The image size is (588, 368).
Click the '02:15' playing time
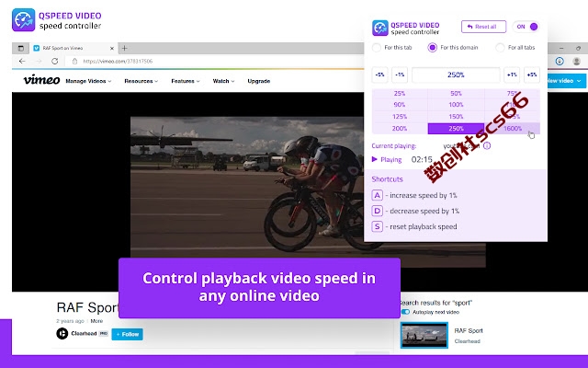[422, 159]
